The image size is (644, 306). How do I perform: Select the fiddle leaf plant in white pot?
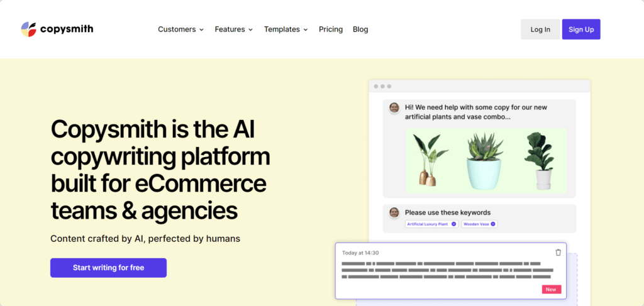point(540,160)
